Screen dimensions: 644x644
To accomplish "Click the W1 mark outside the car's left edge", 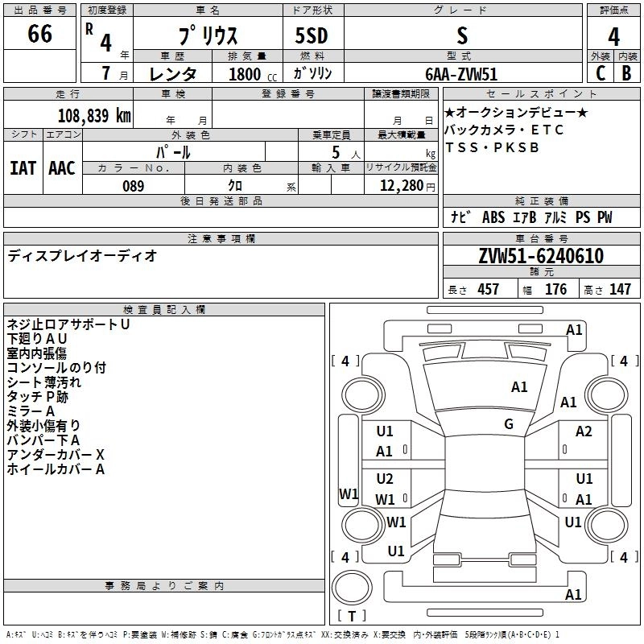I will [349, 494].
